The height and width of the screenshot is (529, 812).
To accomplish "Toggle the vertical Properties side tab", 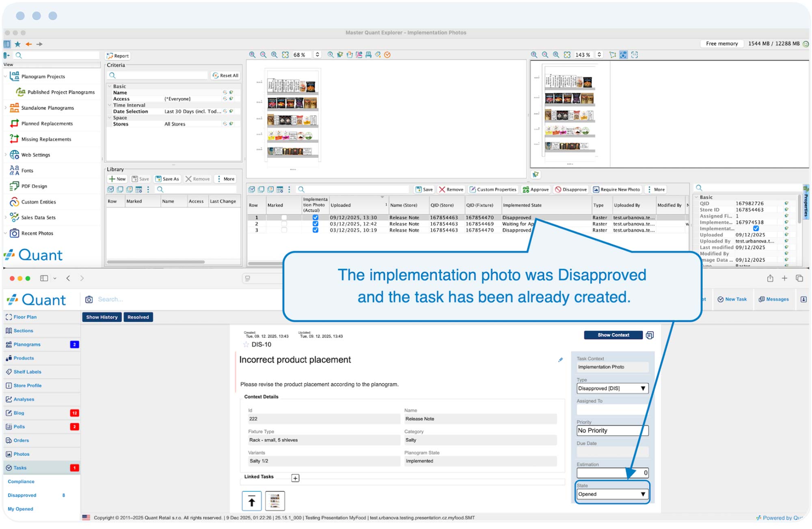I will tap(806, 201).
